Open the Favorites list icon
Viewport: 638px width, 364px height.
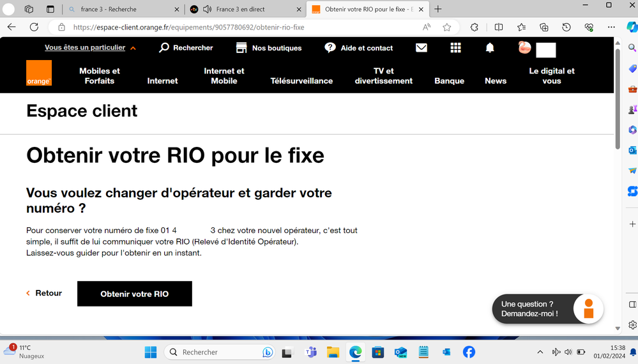click(x=521, y=27)
